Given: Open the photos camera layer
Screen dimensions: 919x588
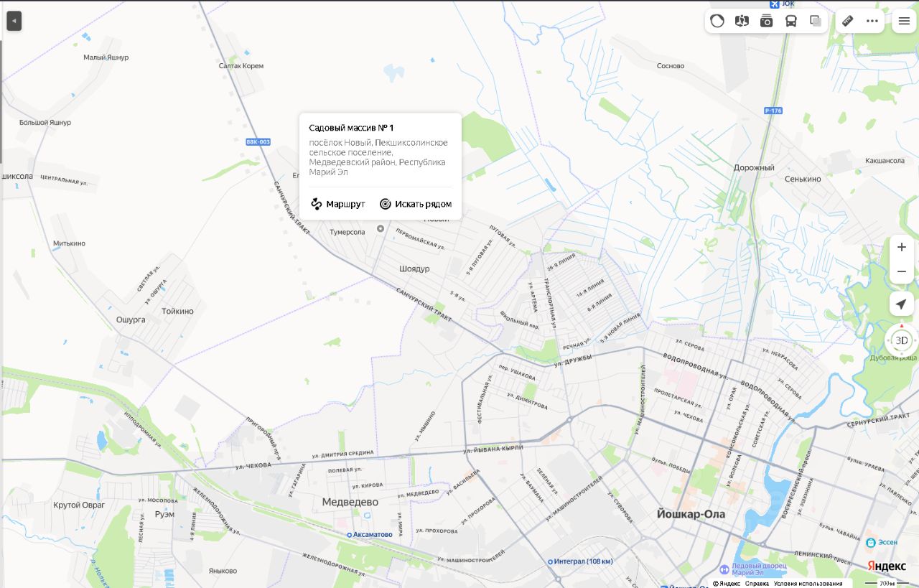Looking at the screenshot, I should [766, 21].
